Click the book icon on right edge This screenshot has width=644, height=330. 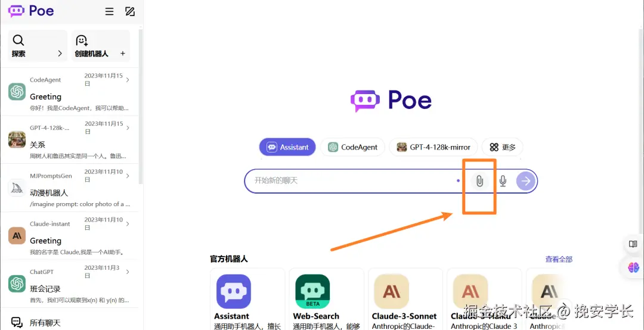[633, 245]
